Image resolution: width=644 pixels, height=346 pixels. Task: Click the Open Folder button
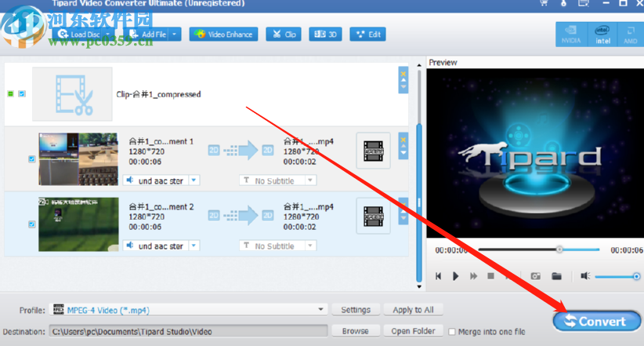pos(413,331)
